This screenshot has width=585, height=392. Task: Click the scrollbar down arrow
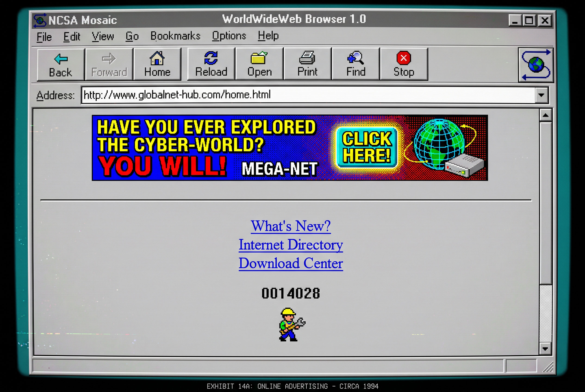point(546,349)
